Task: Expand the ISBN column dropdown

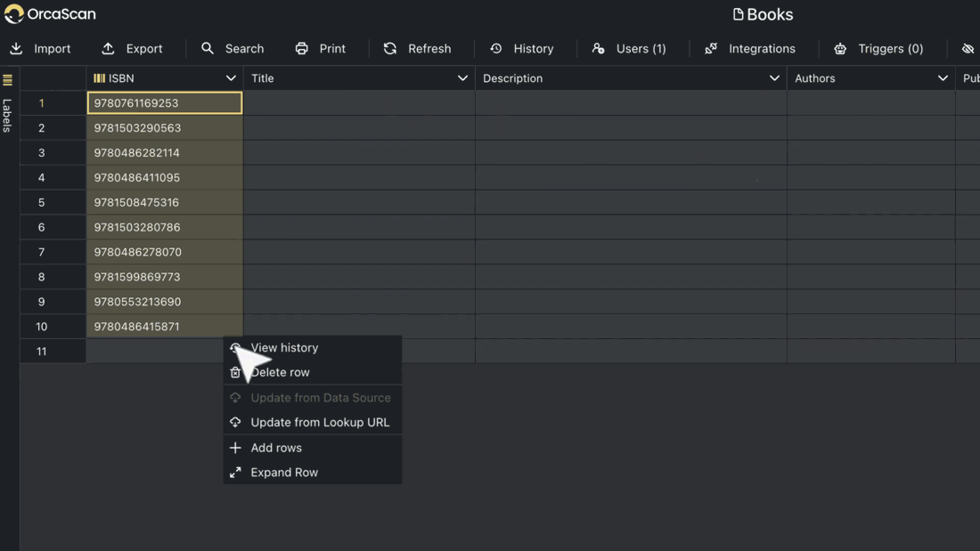Action: tap(231, 78)
